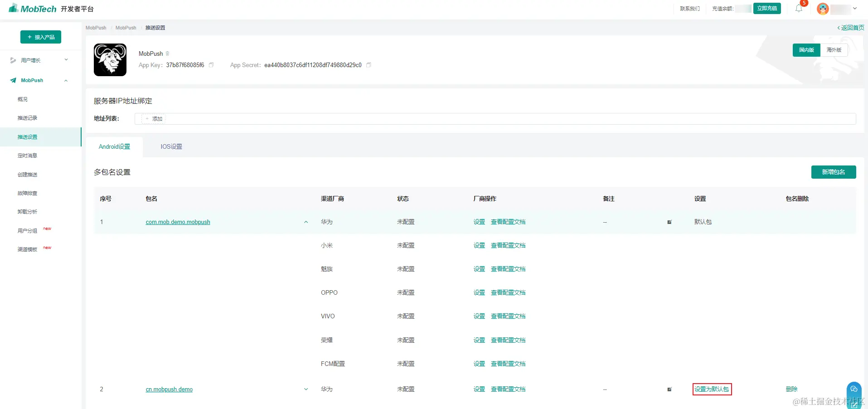The image size is (868, 409).
Task: Collapse vendor list for com.mob.demo.mobpush
Action: tap(306, 222)
